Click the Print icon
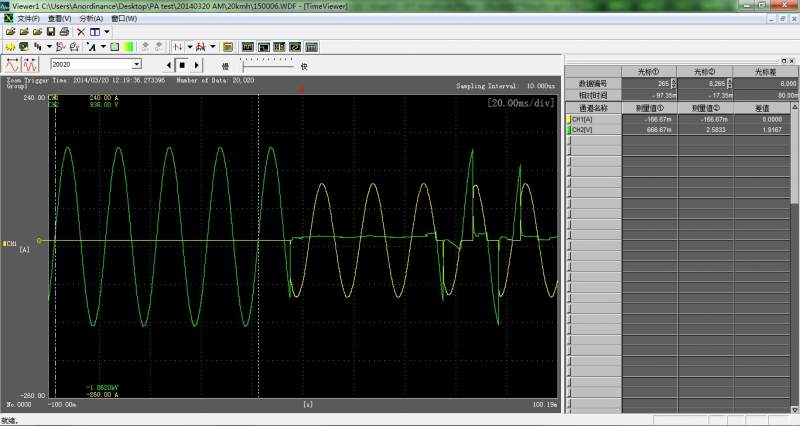 [64, 32]
